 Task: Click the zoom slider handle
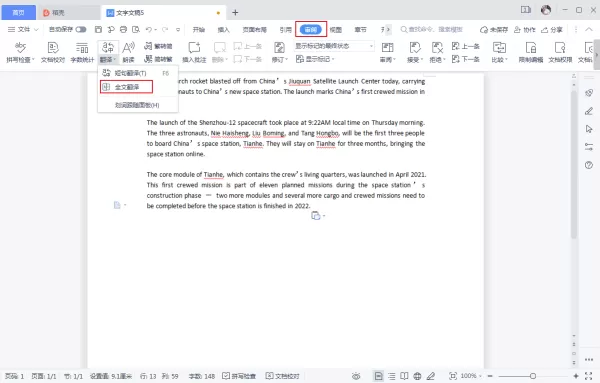[x=533, y=376]
